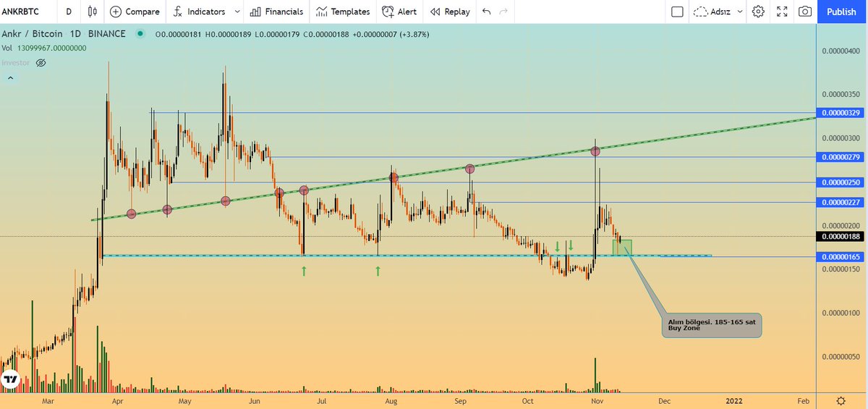Image resolution: width=868 pixels, height=409 pixels.
Task: Toggle Investor indicator visibility eye
Action: pyautogui.click(x=41, y=63)
